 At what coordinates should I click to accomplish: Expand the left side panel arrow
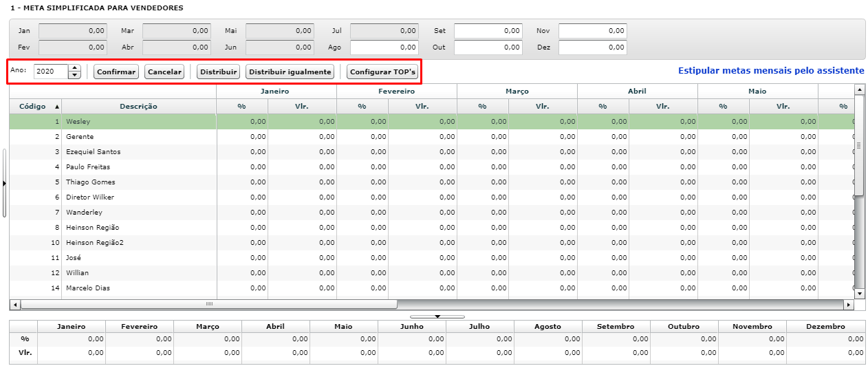(4, 183)
